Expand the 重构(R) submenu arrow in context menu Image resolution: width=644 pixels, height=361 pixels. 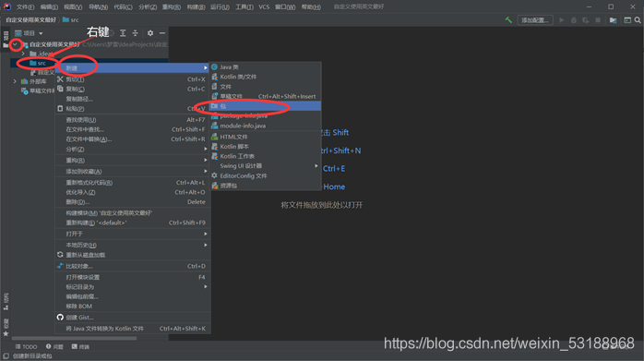pyautogui.click(x=206, y=160)
